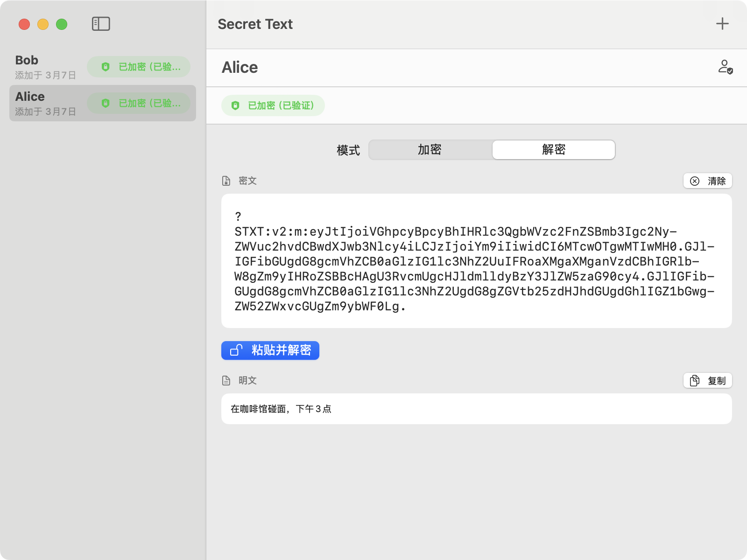Click the 复制 copy button
Viewport: 747px width, 560px height.
coord(707,381)
